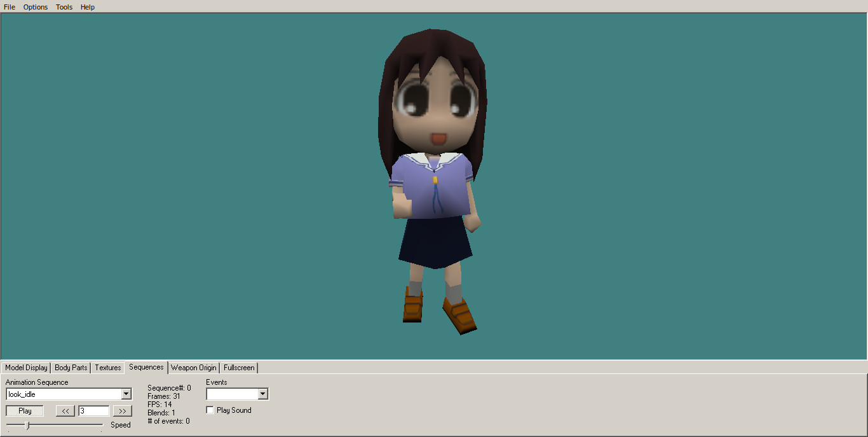This screenshot has width=868, height=437.
Task: Open the Help menu
Action: (x=88, y=7)
